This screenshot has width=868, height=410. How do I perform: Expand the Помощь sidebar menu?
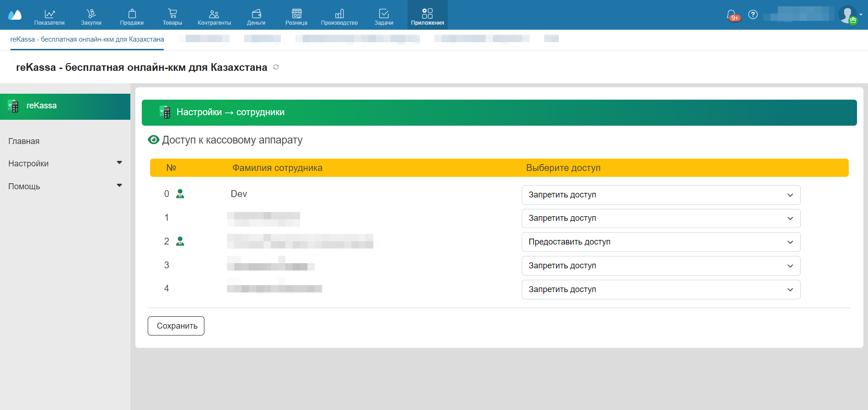click(x=65, y=186)
